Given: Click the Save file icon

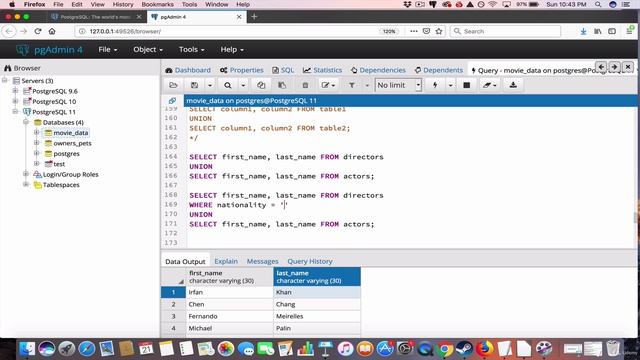Looking at the screenshot, I should [194, 85].
